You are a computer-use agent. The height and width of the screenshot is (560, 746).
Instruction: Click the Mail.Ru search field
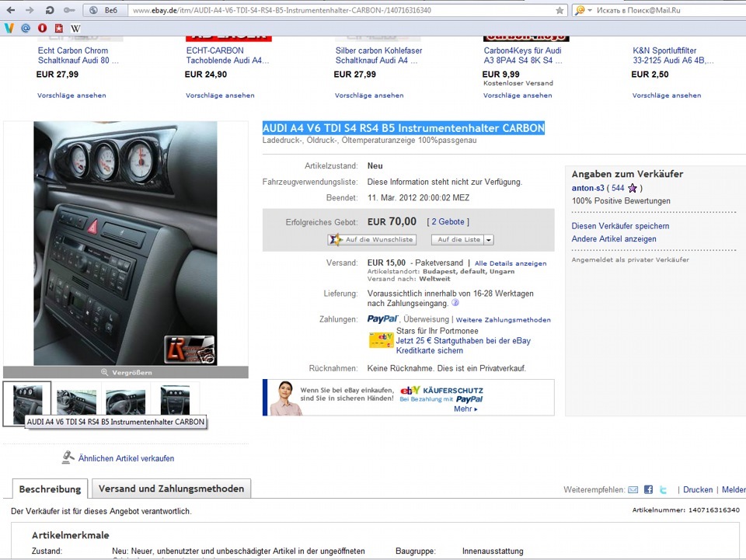[666, 10]
